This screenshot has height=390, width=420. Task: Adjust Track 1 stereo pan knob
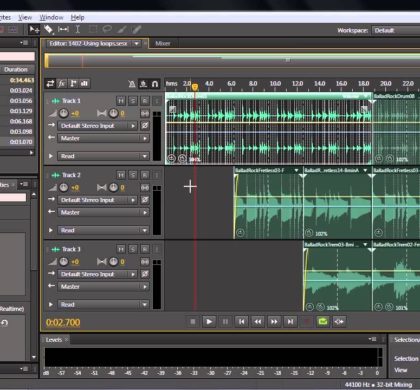click(113, 113)
